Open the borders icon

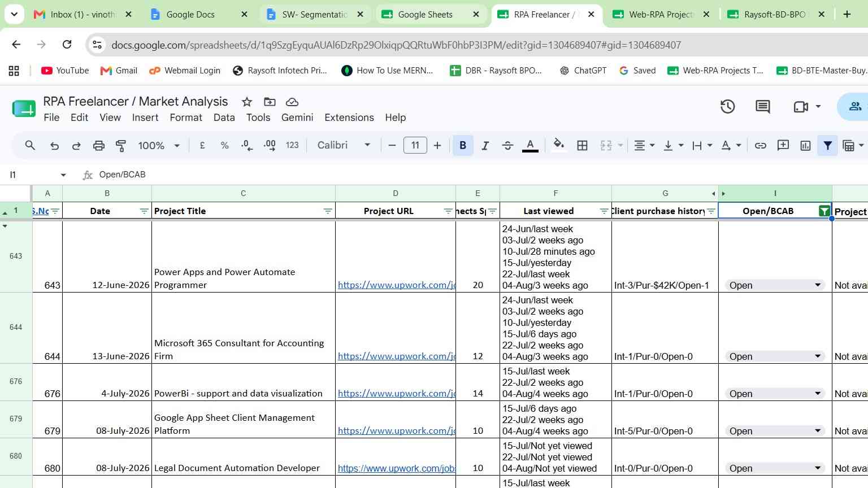(x=582, y=146)
